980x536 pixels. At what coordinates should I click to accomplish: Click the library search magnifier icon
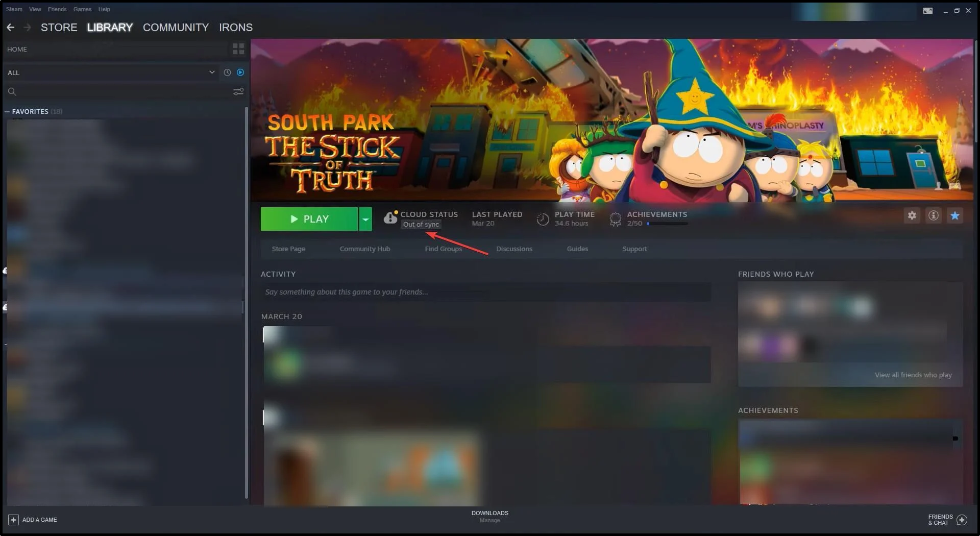point(12,92)
